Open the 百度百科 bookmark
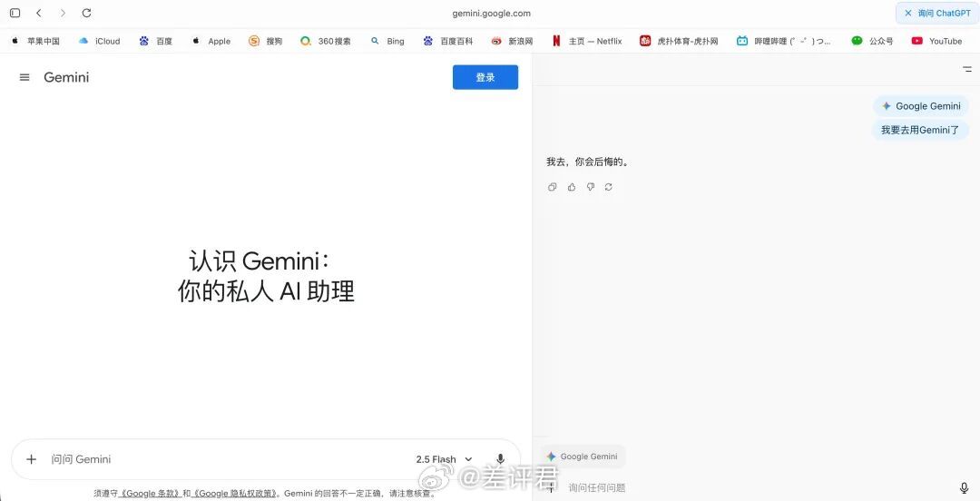This screenshot has height=501, width=980. coord(447,41)
